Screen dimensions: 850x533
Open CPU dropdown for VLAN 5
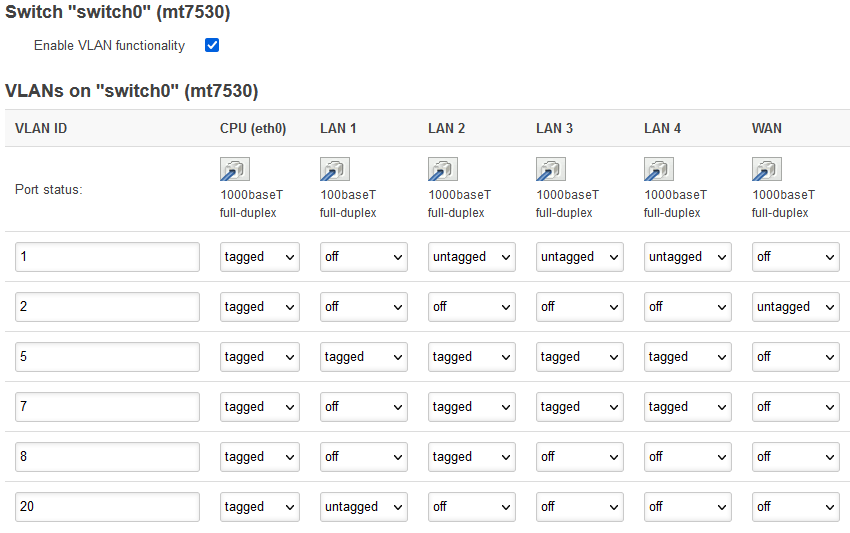point(260,357)
